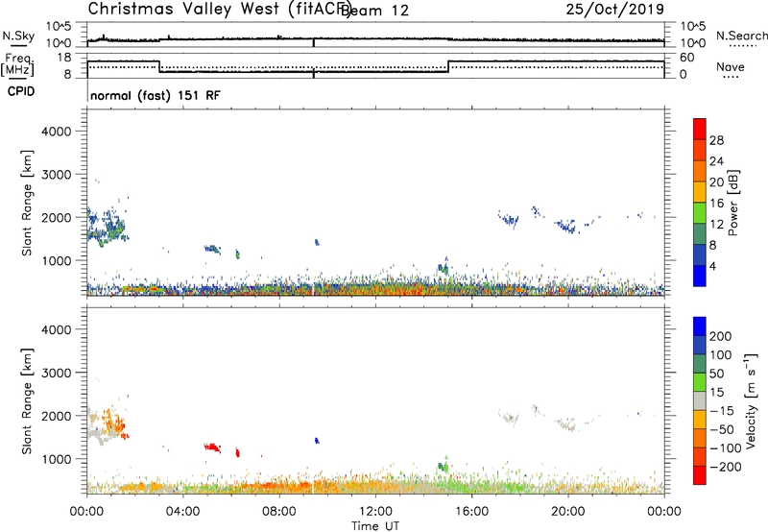Click the gray segment of velocity colorbar
Viewport: 768px width, 532px height.
700,401
